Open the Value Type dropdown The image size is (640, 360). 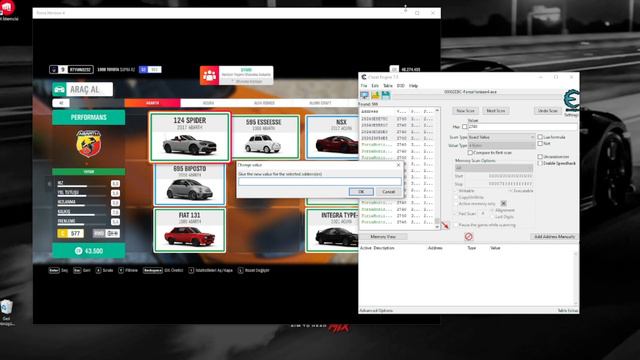pyautogui.click(x=501, y=145)
